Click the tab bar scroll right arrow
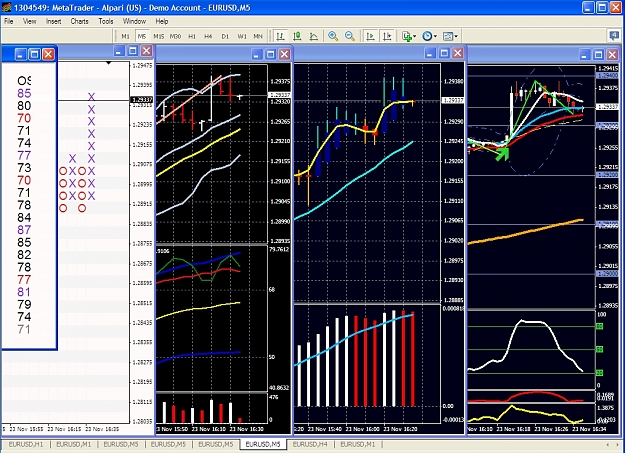 coord(617,444)
